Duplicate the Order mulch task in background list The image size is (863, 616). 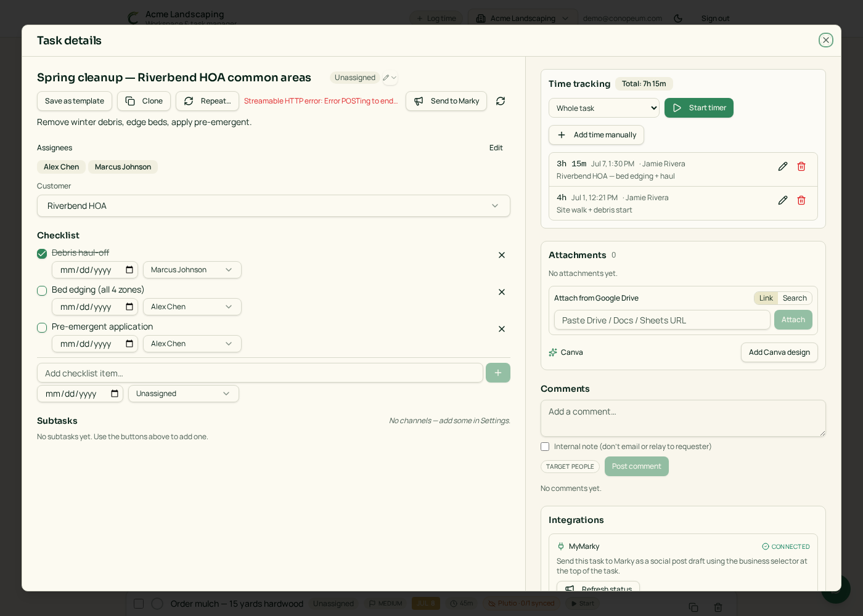tap(693, 607)
